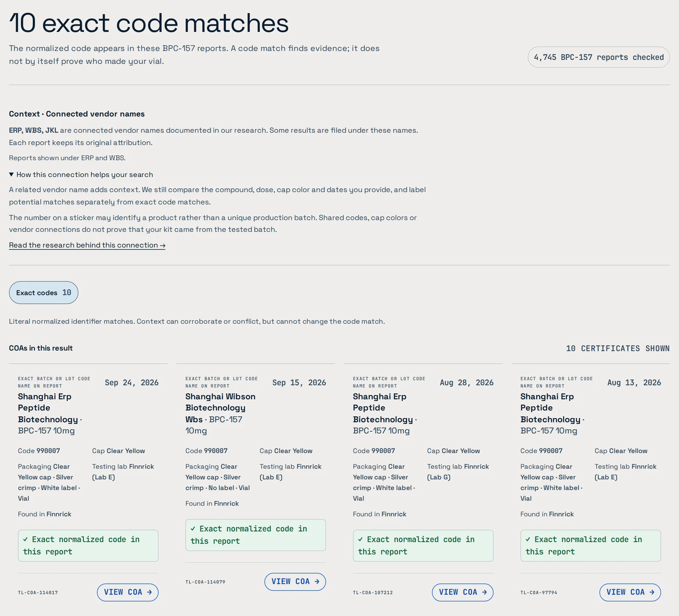Click the '10 CERTIFICATES SHOWN' label
Viewport: 679px width, 616px height.
(x=618, y=348)
